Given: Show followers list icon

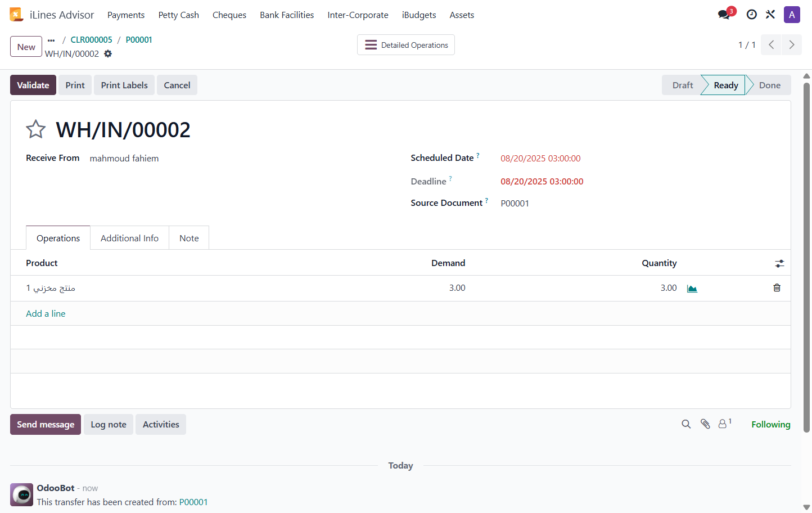Looking at the screenshot, I should [x=725, y=424].
